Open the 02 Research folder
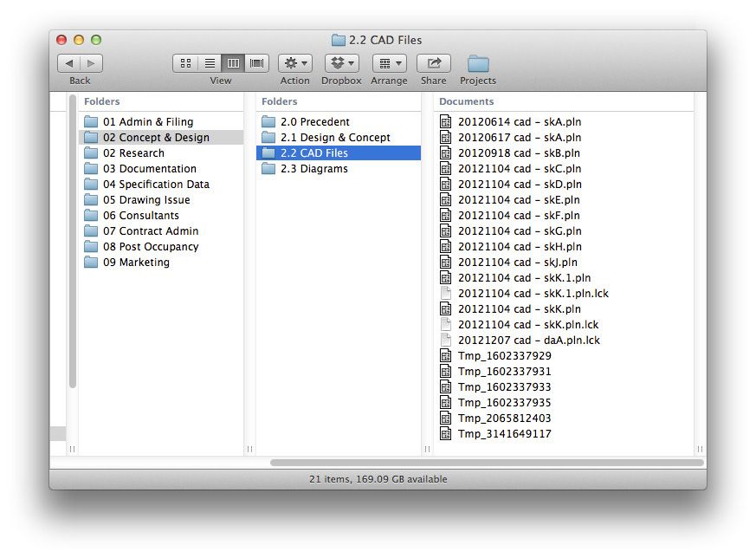 click(x=161, y=152)
